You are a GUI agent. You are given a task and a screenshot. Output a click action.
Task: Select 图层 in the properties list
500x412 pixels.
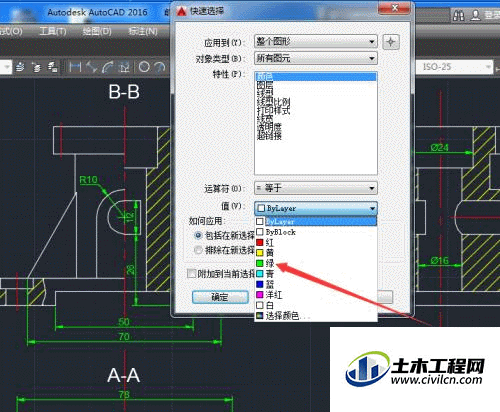point(316,85)
